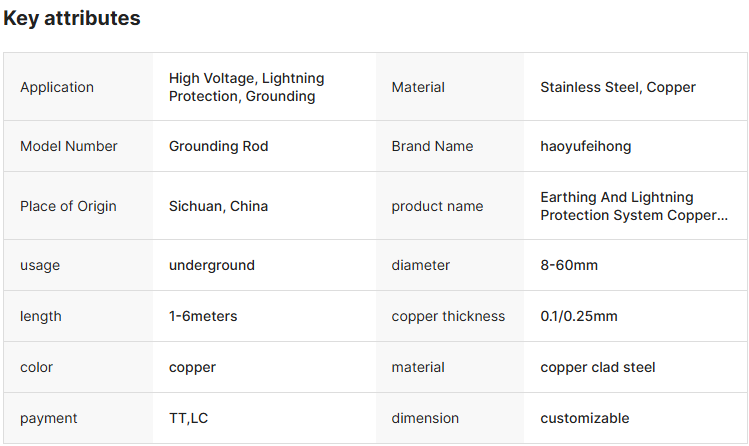
Task: Click the Key attributes heading
Action: pos(72,18)
